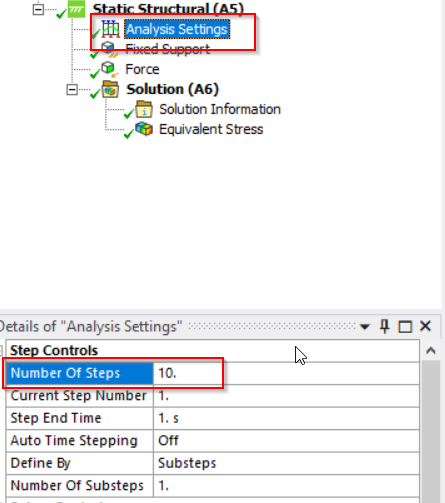Click the Fixed Support cube icon
The height and width of the screenshot is (503, 445).
coord(109,49)
